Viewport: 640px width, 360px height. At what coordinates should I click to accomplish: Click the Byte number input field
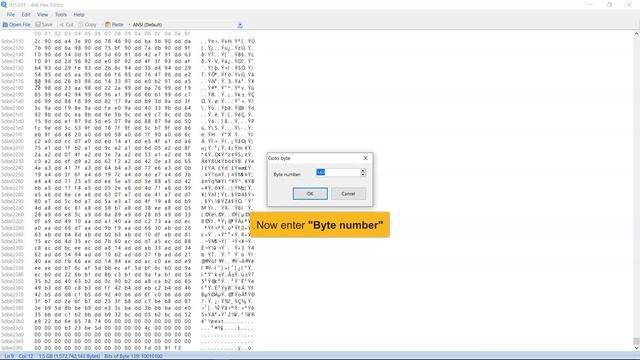338,173
